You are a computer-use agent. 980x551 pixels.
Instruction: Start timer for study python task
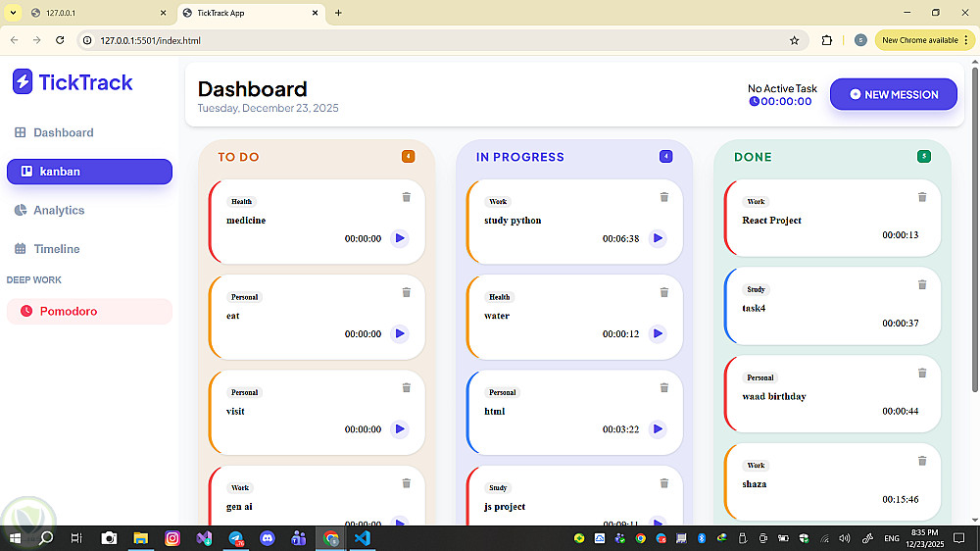point(658,238)
